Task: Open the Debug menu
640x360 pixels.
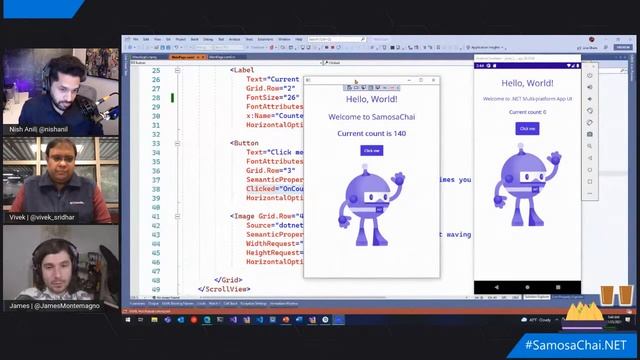Action: point(208,39)
